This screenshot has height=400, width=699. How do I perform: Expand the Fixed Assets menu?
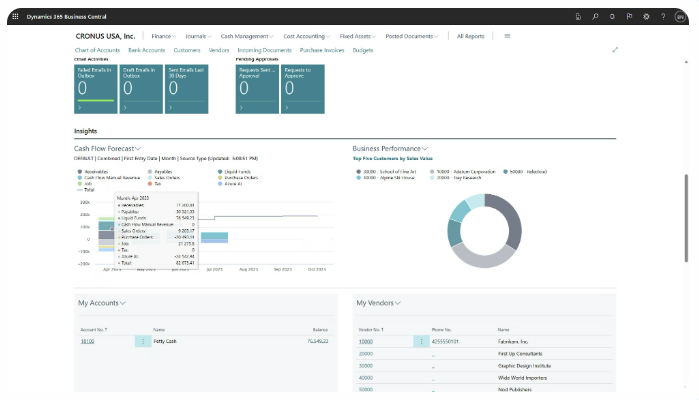click(x=358, y=36)
